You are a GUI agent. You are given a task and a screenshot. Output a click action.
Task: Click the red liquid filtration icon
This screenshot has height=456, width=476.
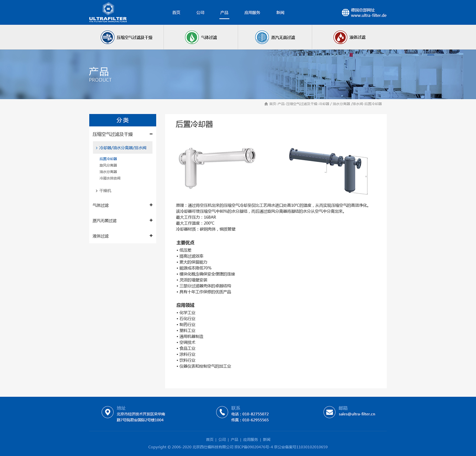click(x=340, y=38)
